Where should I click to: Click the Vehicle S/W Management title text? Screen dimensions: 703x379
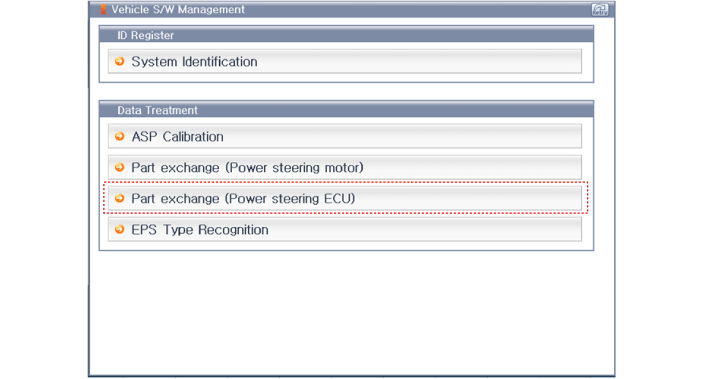(178, 9)
